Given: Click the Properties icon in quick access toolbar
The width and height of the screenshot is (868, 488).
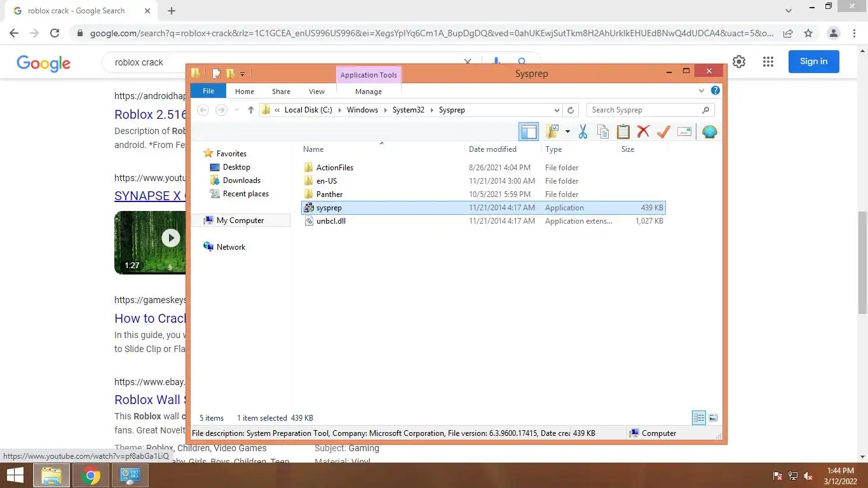Looking at the screenshot, I should point(216,74).
